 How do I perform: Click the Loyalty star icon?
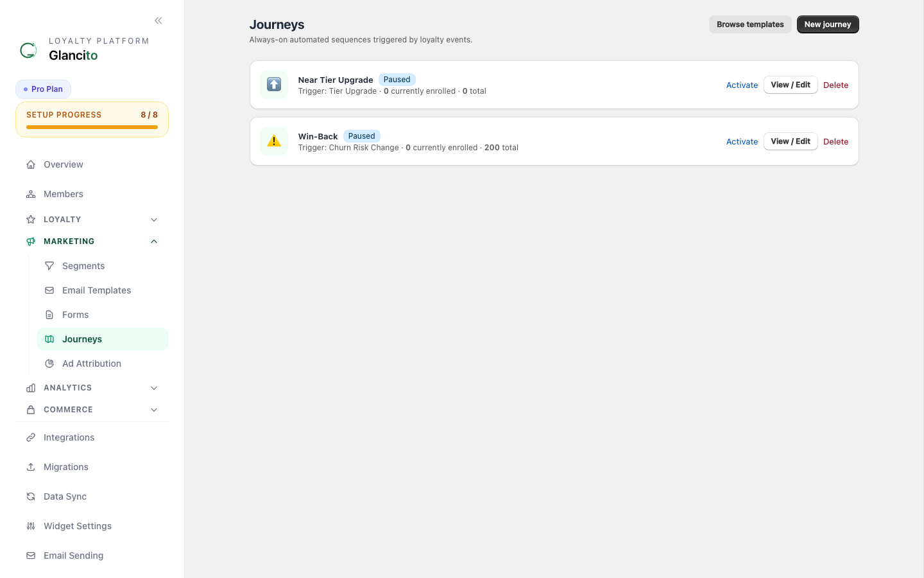(31, 220)
